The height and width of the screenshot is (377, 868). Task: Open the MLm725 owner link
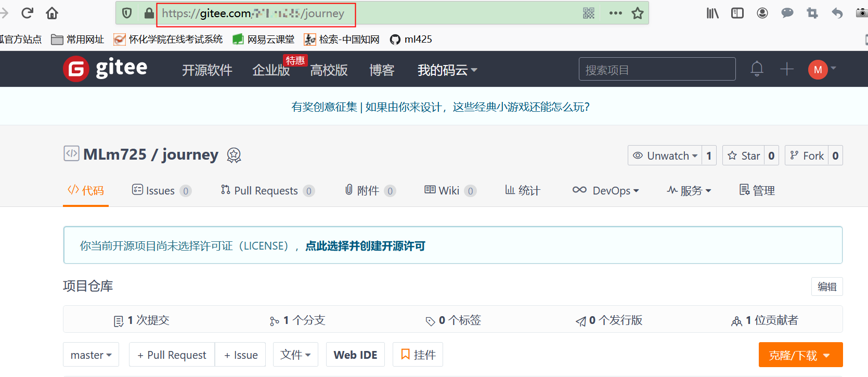115,154
